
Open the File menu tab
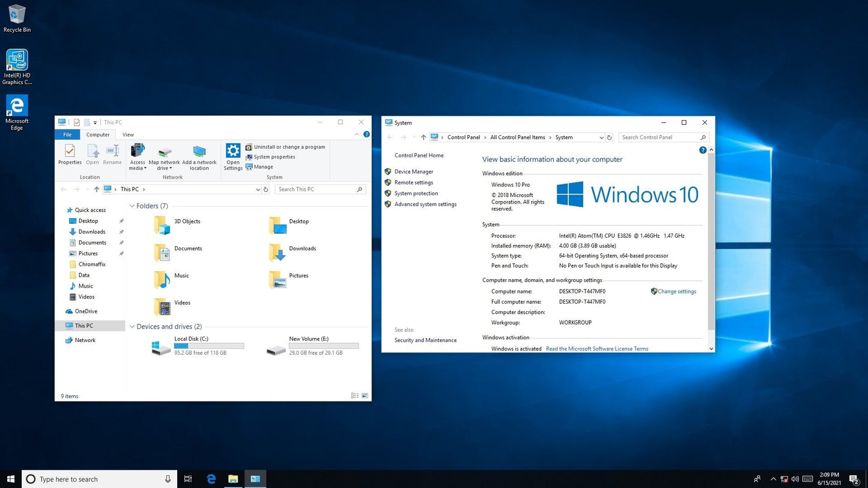pos(67,134)
